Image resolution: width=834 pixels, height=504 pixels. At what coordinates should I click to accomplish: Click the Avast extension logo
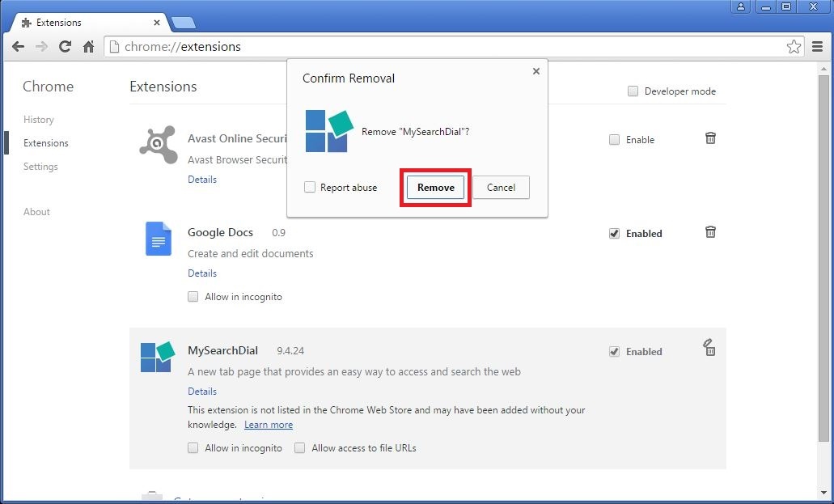pyautogui.click(x=159, y=144)
